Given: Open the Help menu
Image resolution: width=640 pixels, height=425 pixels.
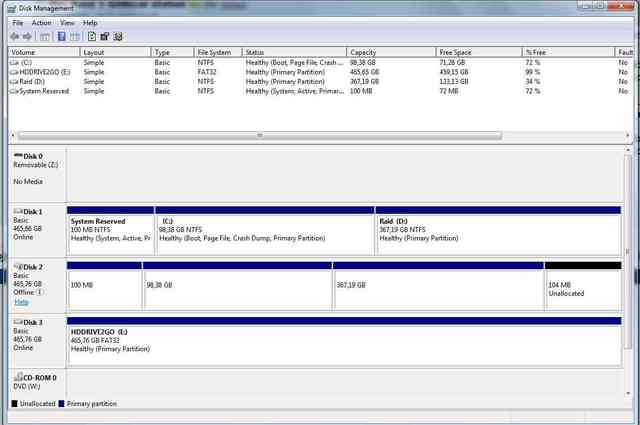Looking at the screenshot, I should (90, 23).
